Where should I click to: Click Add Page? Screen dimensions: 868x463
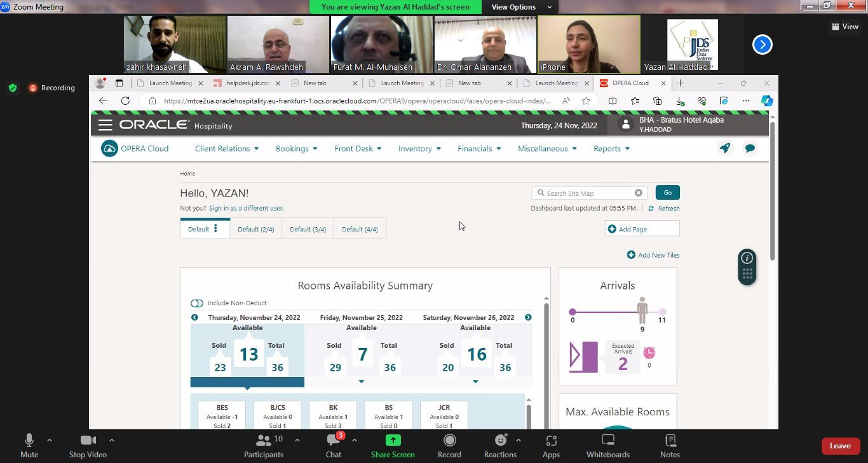pyautogui.click(x=642, y=229)
